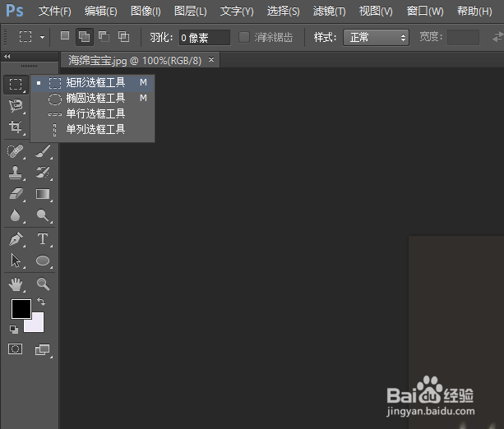Select the Dodge tool
This screenshot has width=504, height=429.
[43, 215]
